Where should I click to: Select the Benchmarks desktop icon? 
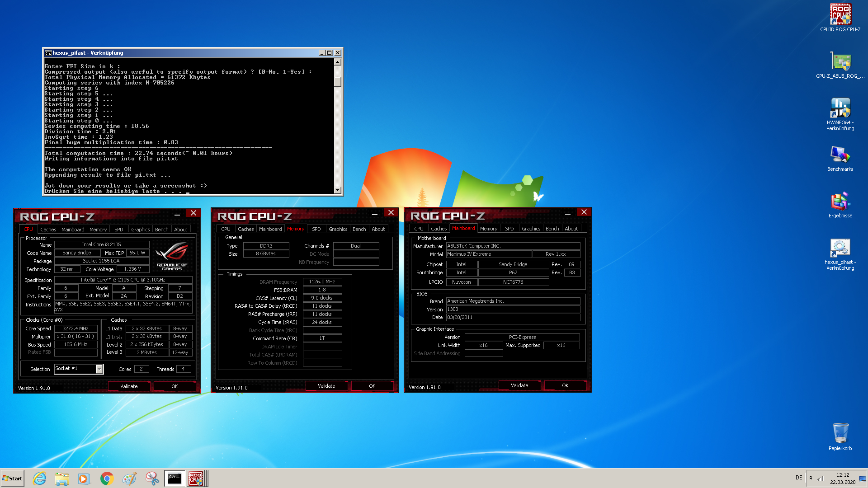point(840,158)
